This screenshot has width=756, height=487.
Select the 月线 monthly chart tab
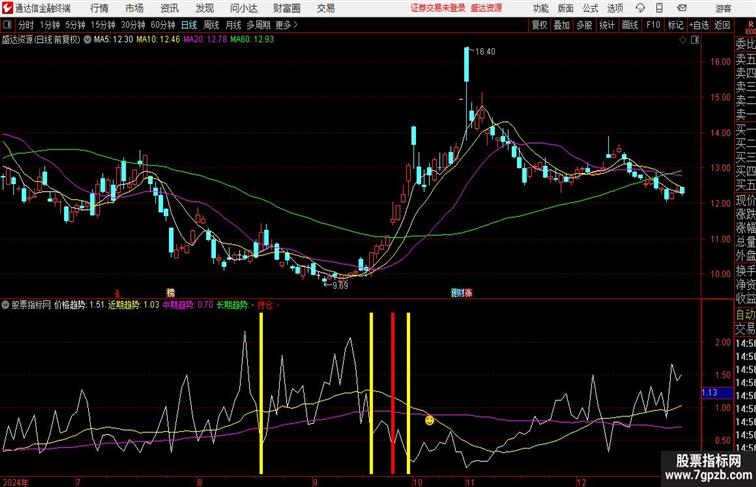[233, 25]
